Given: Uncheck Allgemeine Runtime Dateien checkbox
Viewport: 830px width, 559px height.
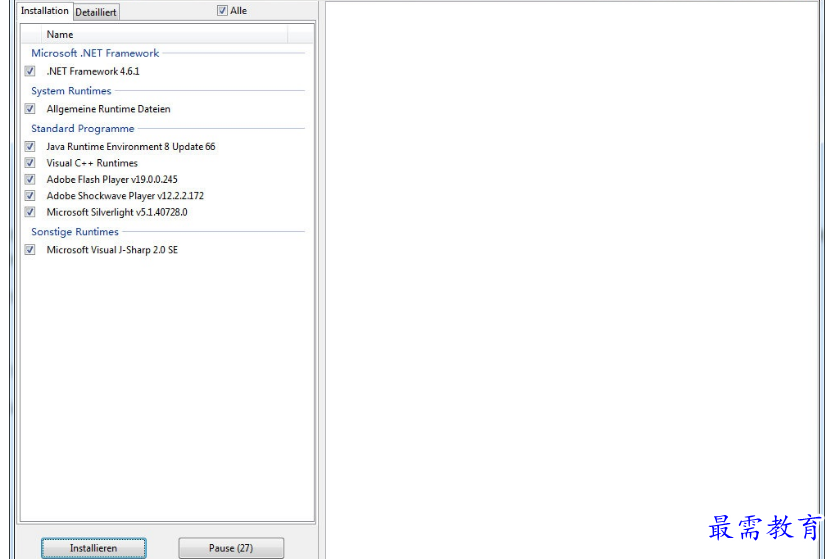Looking at the screenshot, I should [x=30, y=109].
